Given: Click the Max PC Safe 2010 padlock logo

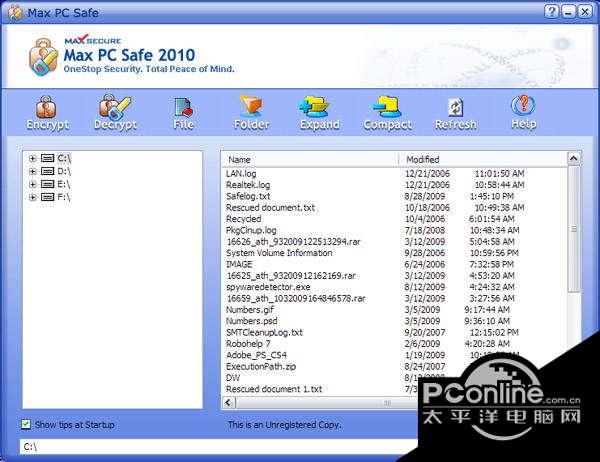Looking at the screenshot, I should 43,57.
